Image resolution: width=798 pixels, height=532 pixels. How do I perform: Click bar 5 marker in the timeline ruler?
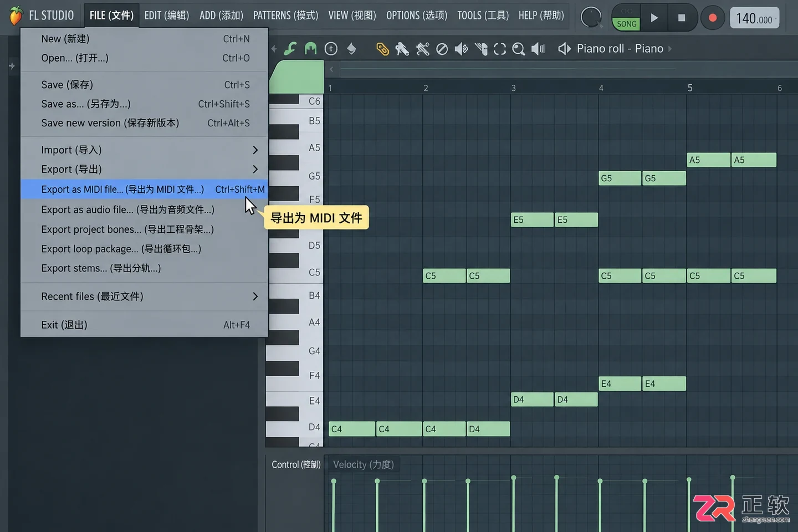(690, 88)
